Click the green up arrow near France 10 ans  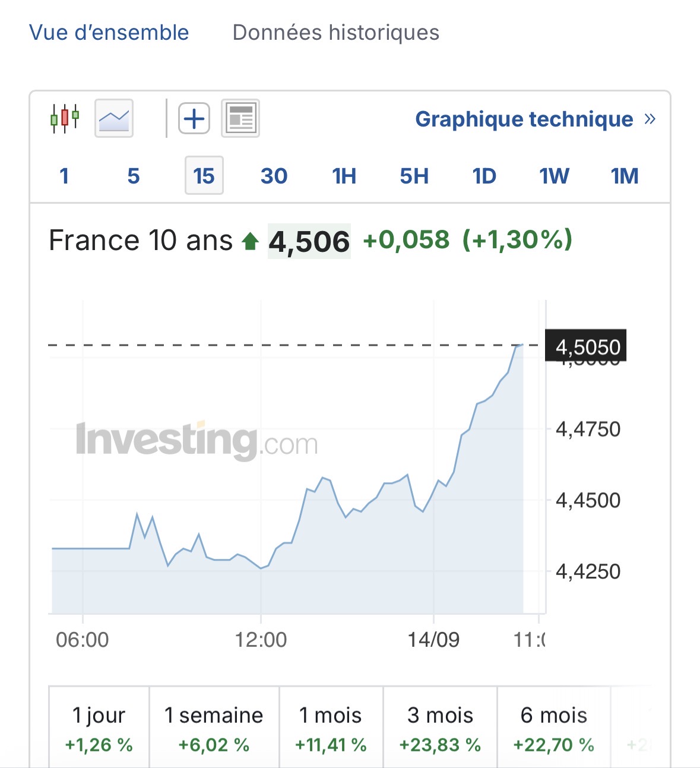tap(250, 241)
